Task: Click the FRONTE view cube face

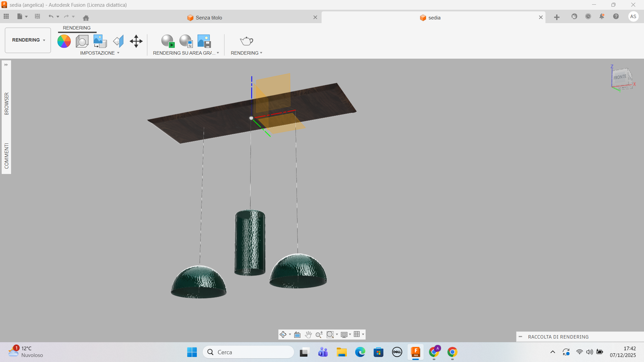Action: [620, 77]
